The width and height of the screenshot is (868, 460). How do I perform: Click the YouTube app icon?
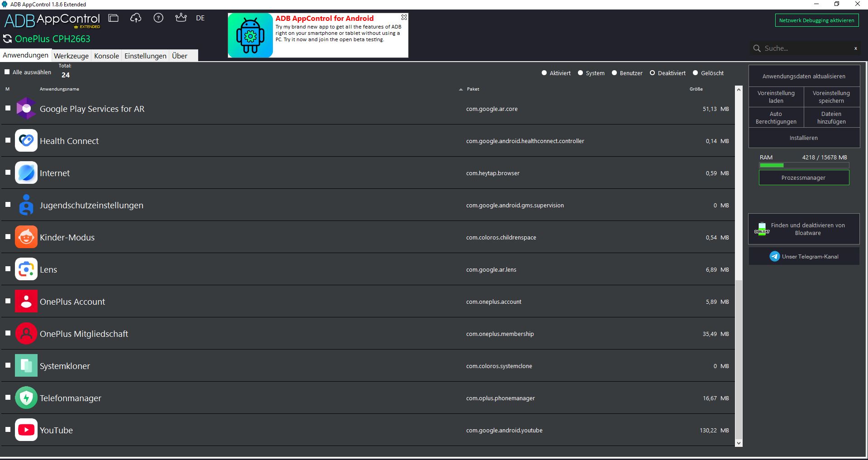(26, 430)
